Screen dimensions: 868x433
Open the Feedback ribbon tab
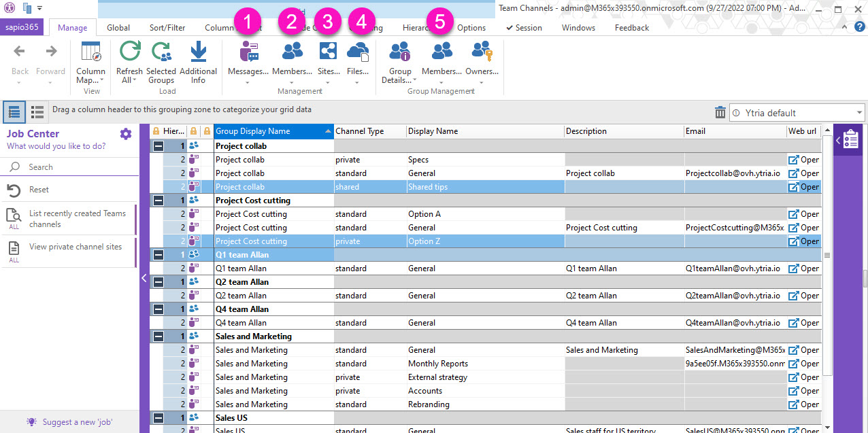[x=631, y=28]
